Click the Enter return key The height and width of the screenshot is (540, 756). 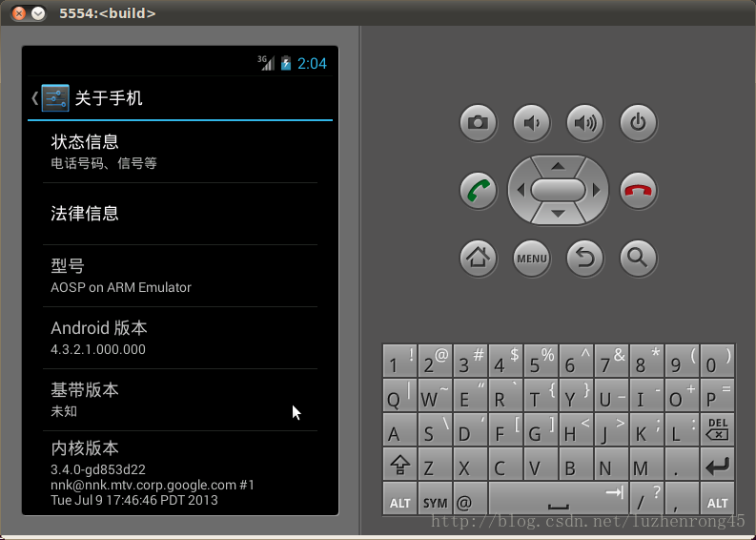pyautogui.click(x=718, y=465)
